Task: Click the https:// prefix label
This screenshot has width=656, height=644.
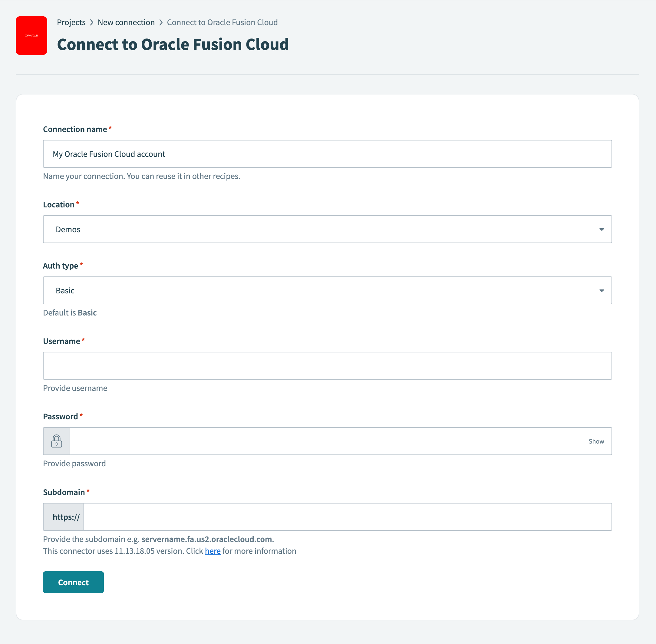Action: (66, 517)
